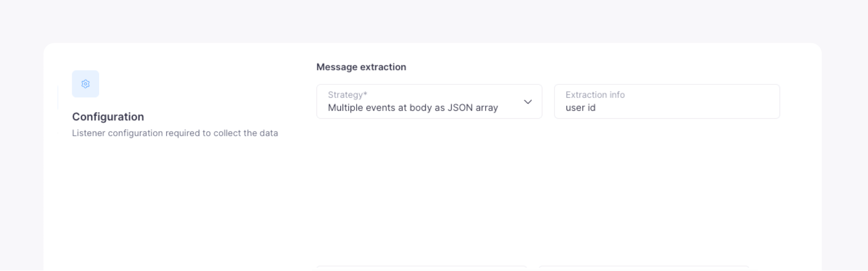
Task: Click the Extraction info field label
Action: coord(595,95)
